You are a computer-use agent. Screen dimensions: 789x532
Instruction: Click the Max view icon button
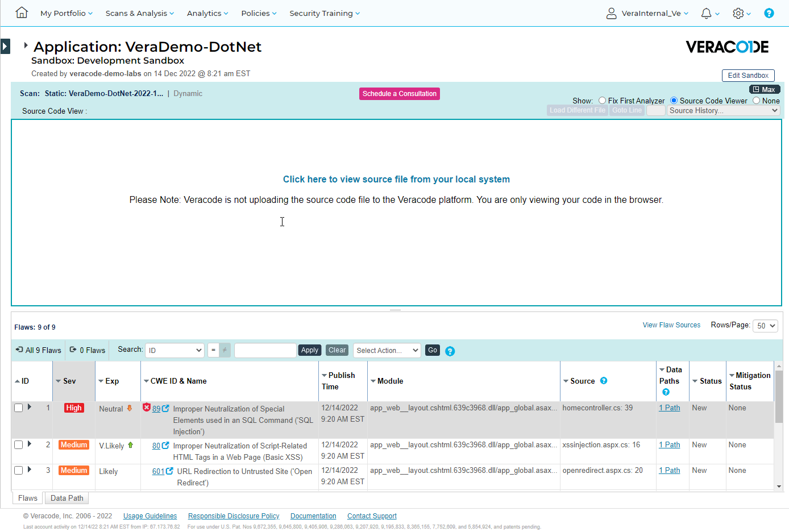764,89
